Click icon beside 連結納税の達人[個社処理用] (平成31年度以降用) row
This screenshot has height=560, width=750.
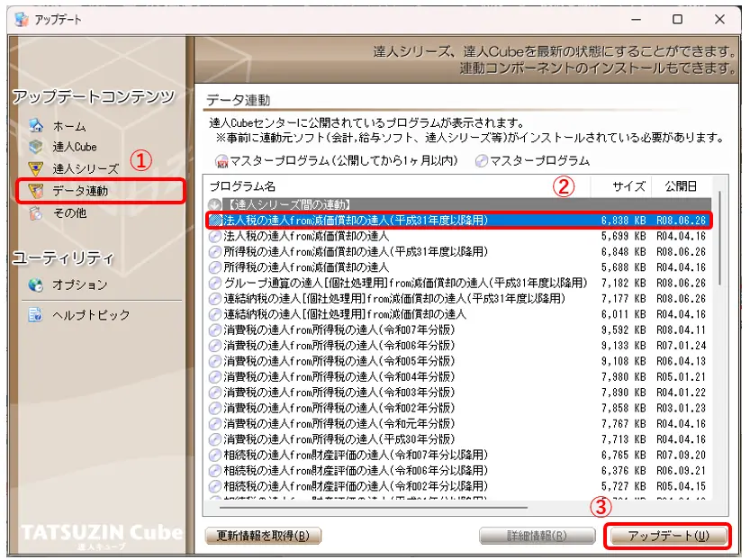[x=215, y=299]
